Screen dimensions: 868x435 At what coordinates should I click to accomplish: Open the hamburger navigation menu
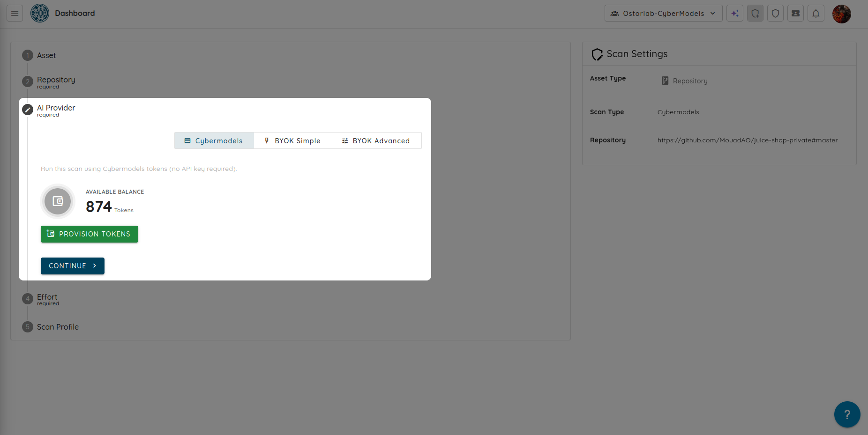(15, 13)
